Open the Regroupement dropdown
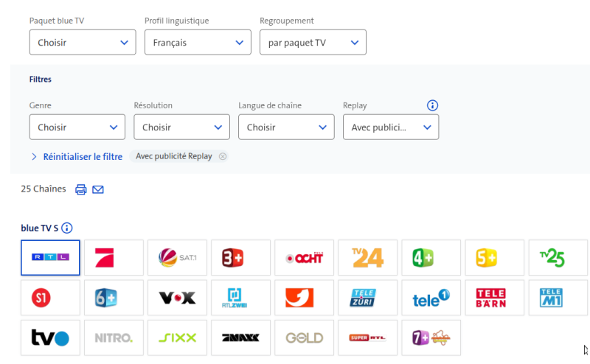This screenshot has width=590, height=364. coord(313,43)
